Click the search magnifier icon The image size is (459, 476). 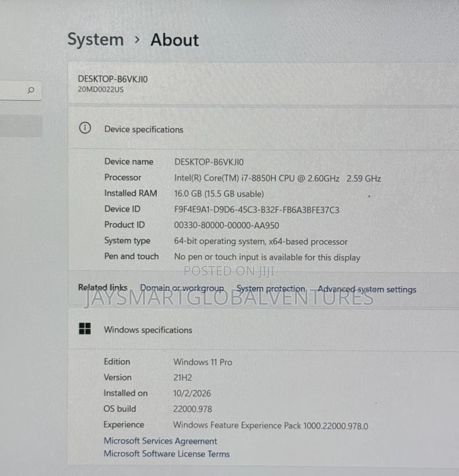tap(31, 91)
